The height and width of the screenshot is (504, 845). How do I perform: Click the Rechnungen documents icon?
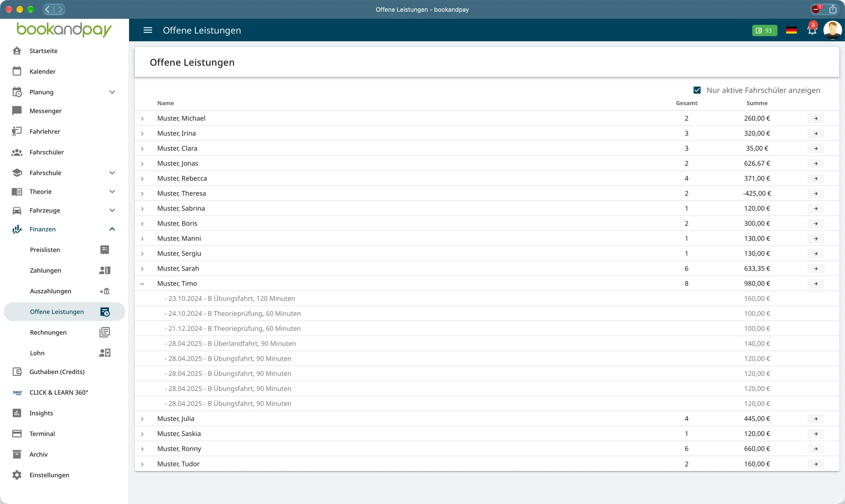[x=105, y=332]
